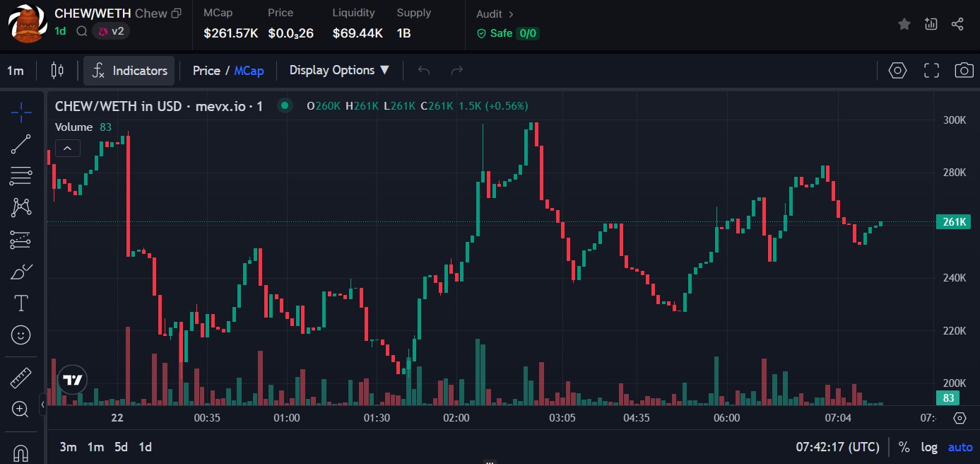Select the Text annotation tool

pyautogui.click(x=21, y=303)
